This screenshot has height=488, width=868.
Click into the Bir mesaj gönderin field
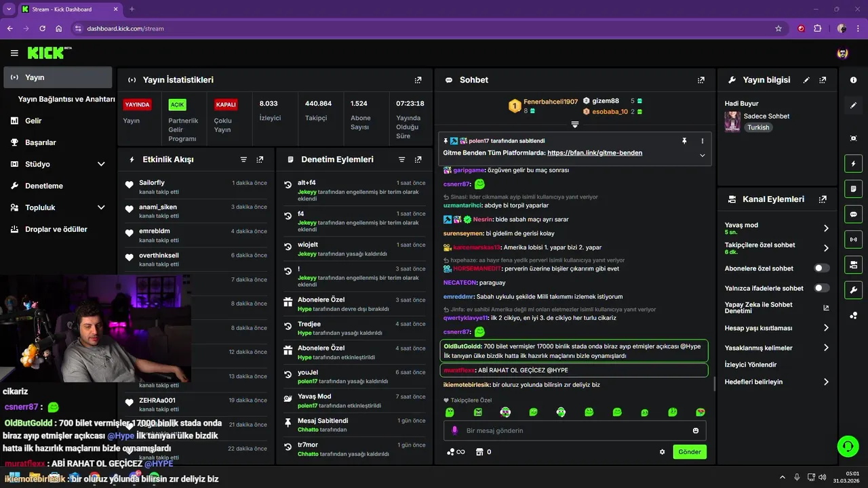coord(574,430)
